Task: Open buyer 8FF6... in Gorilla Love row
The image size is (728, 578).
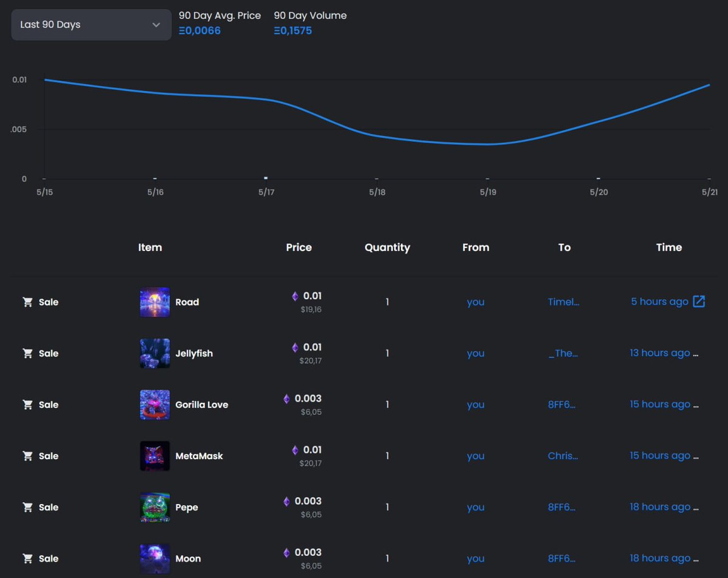Action: coord(562,405)
